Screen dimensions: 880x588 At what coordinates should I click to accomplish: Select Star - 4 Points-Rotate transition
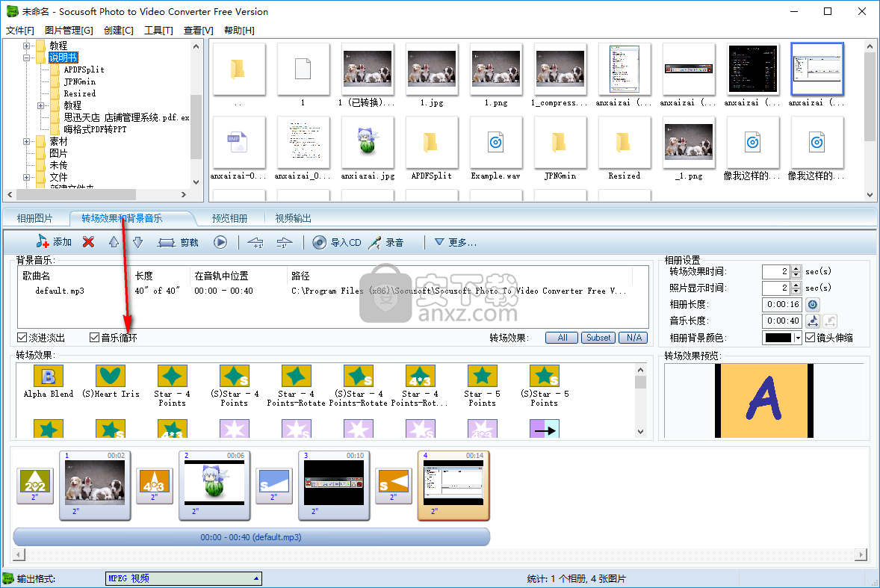(297, 386)
